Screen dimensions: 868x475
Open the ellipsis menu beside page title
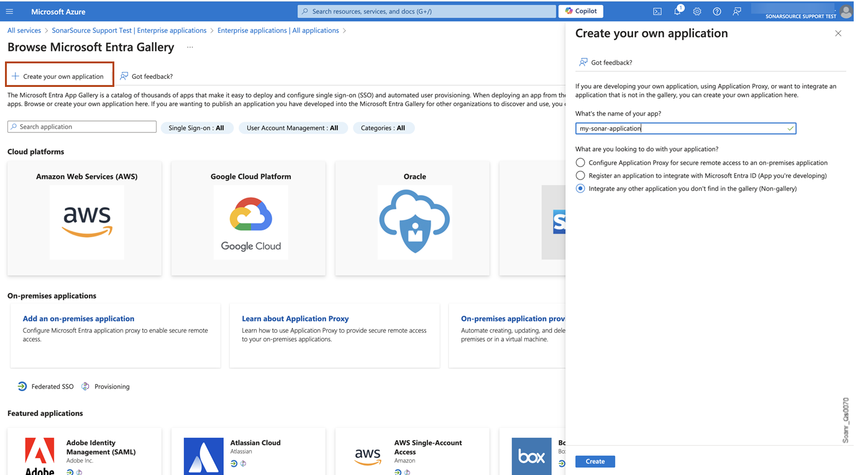(x=190, y=47)
